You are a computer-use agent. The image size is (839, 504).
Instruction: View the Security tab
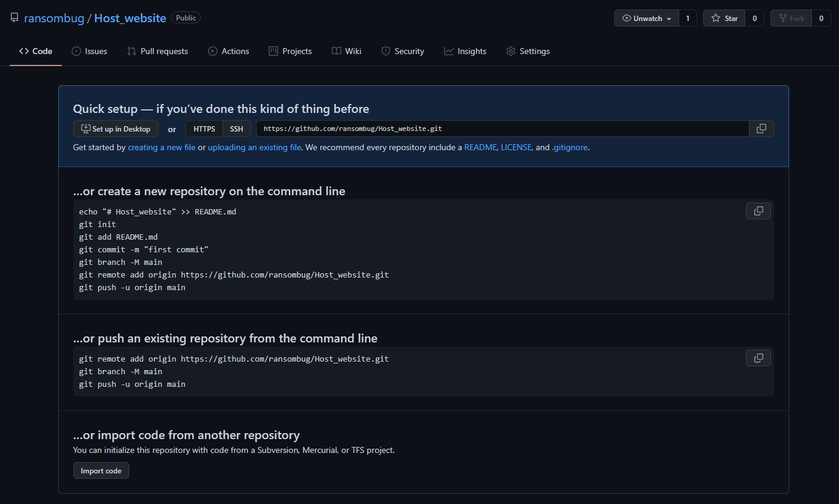click(x=403, y=51)
